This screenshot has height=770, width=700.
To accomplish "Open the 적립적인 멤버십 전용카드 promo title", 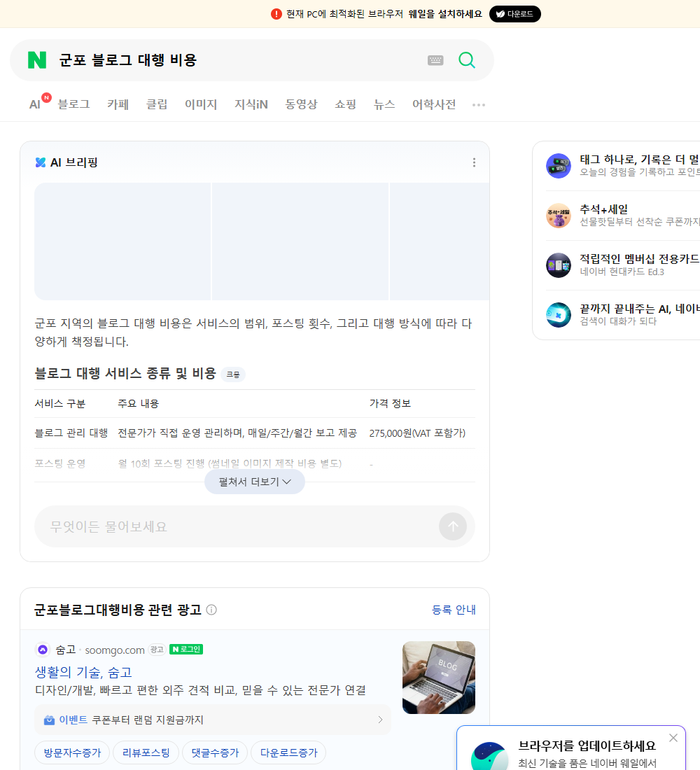I will click(x=639, y=259).
